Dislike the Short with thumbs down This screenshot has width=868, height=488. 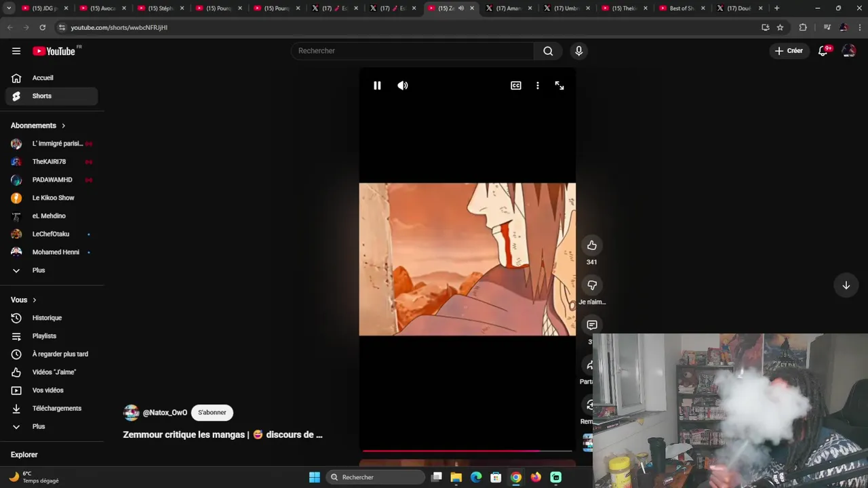(x=592, y=285)
